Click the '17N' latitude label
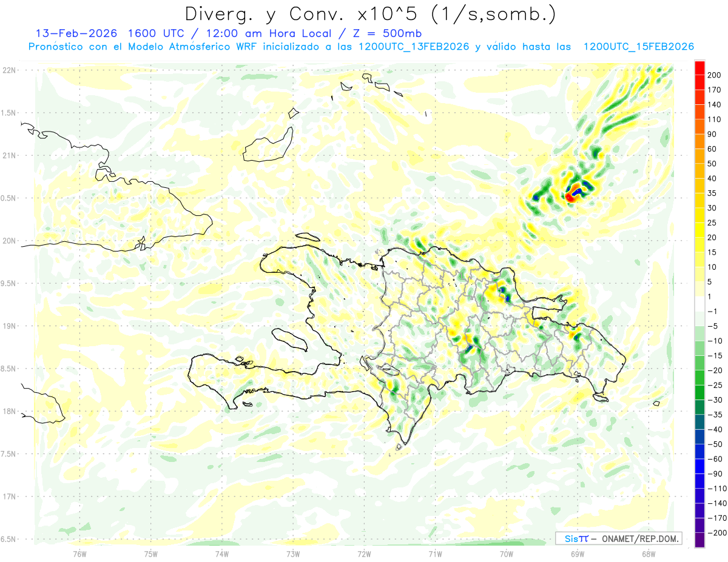 click(9, 497)
